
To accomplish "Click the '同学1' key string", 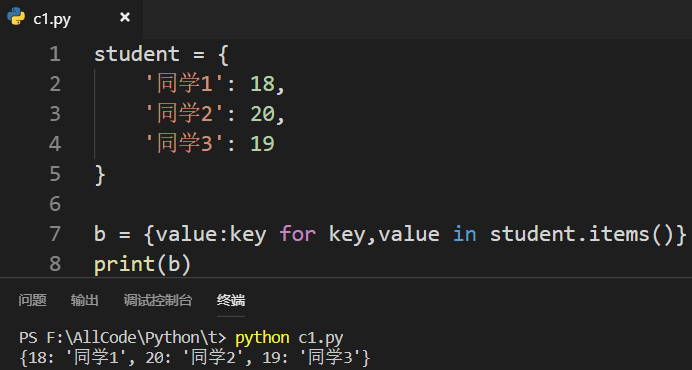I will [x=185, y=83].
